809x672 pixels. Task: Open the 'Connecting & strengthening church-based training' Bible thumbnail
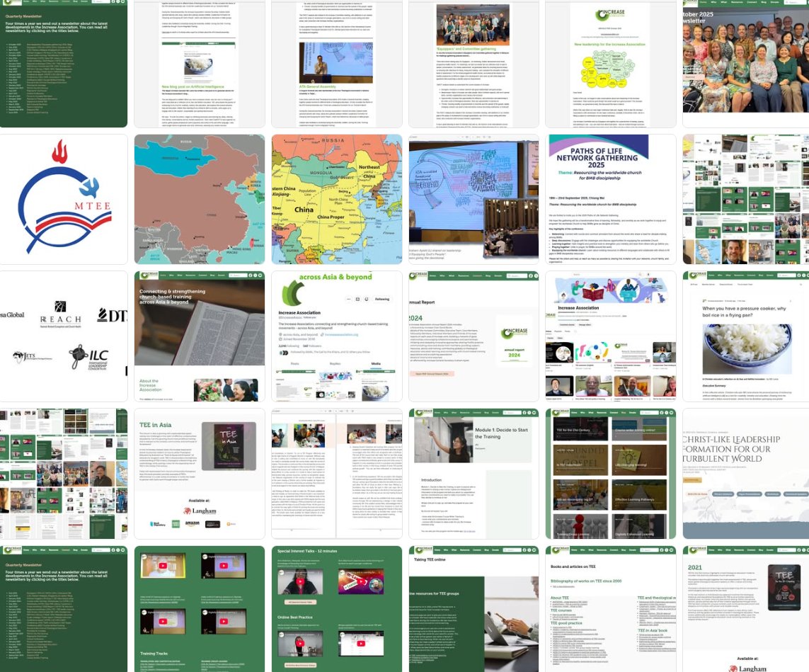click(x=200, y=336)
